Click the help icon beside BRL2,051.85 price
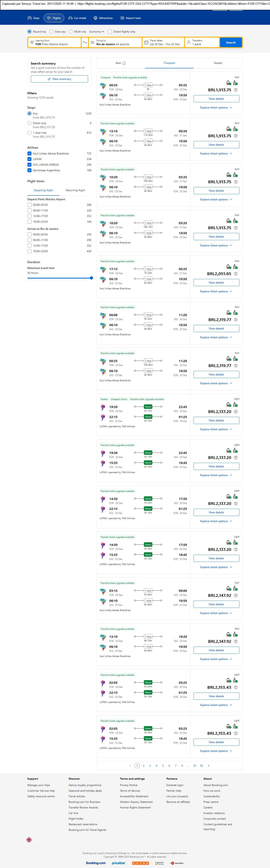Viewport: 270px width, 868px height. click(236, 274)
